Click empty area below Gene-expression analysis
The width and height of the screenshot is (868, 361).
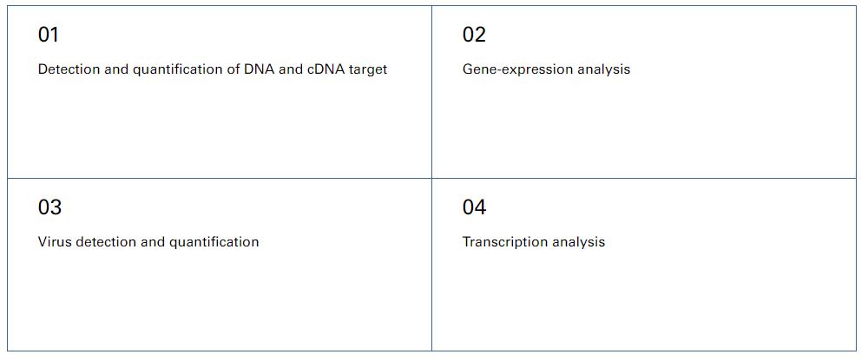[x=644, y=128]
